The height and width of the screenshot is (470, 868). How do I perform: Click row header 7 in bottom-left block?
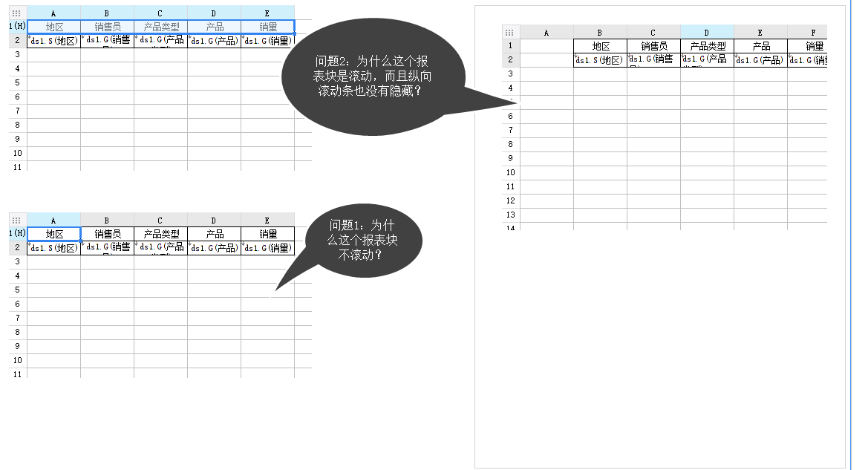(x=18, y=318)
